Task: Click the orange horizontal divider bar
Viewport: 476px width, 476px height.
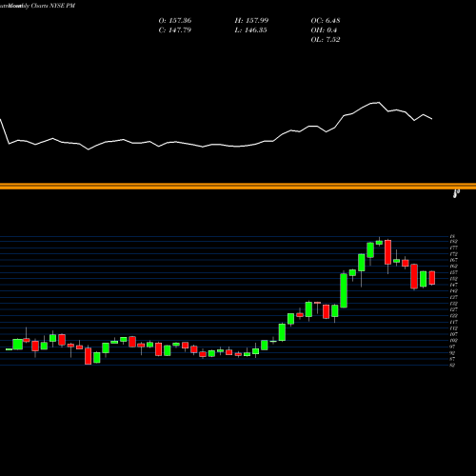Action: tap(238, 187)
